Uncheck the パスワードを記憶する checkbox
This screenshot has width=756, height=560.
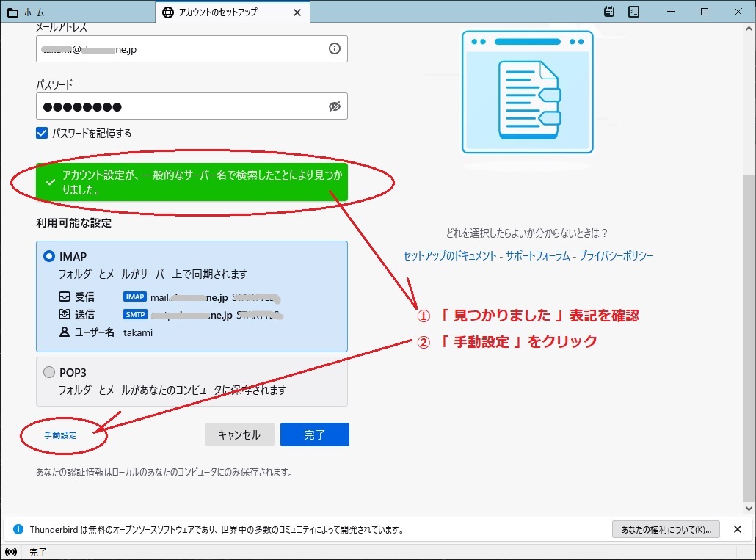[42, 133]
